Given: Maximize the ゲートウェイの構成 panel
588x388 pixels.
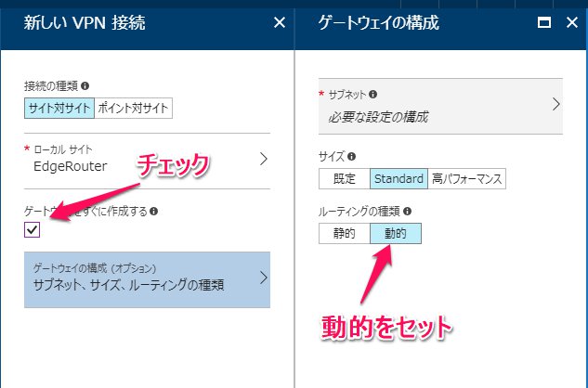Looking at the screenshot, I should [x=545, y=22].
